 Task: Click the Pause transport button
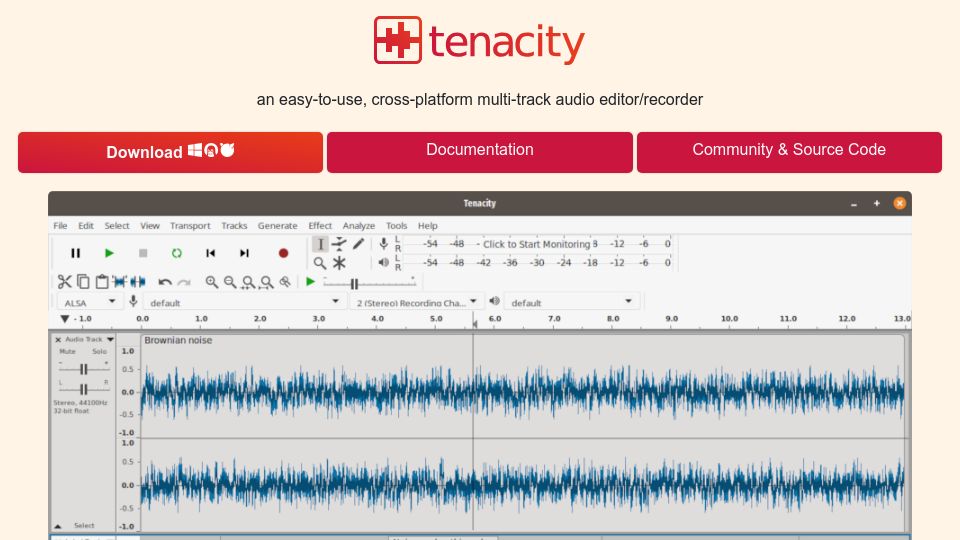pos(75,253)
